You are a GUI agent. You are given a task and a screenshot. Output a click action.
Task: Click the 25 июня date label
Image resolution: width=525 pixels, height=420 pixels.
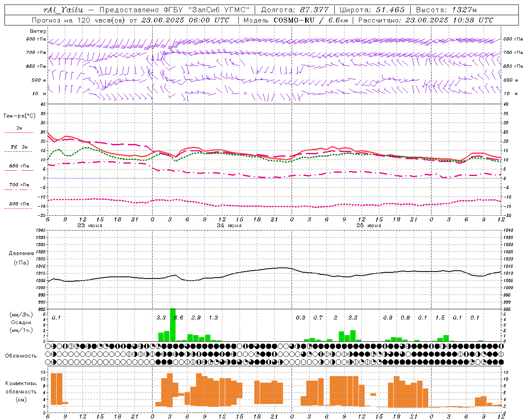(369, 226)
